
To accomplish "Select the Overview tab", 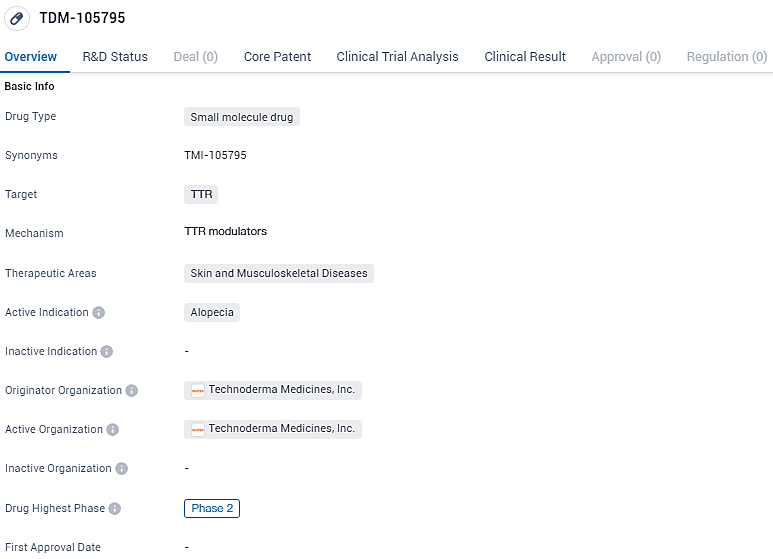I will click(x=31, y=57).
